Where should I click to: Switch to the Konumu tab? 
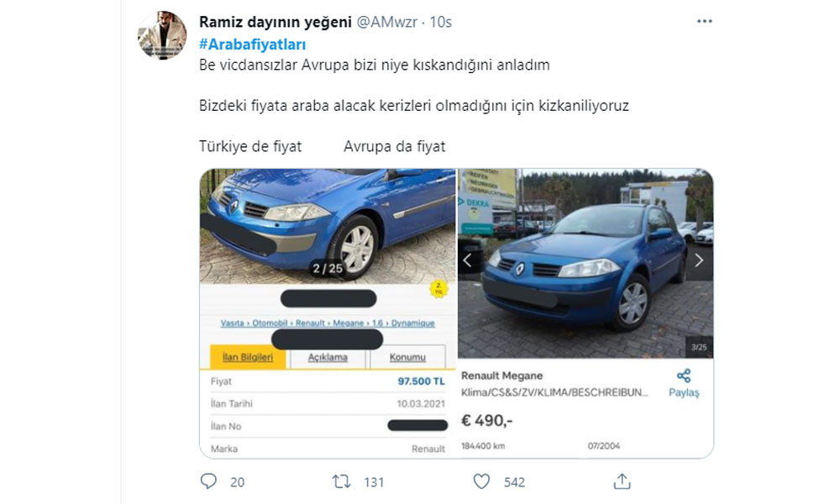(x=407, y=357)
